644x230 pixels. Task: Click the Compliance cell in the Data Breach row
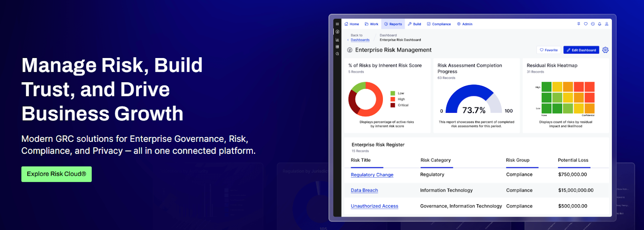[519, 190]
